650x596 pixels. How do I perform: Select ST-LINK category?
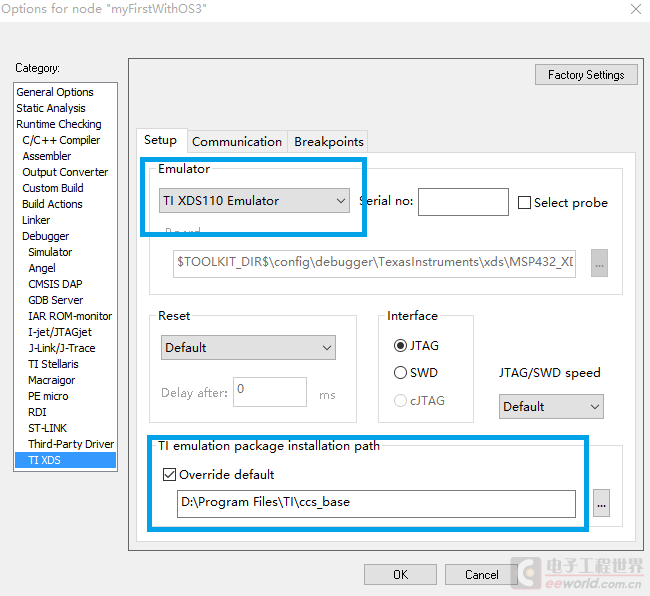47,428
